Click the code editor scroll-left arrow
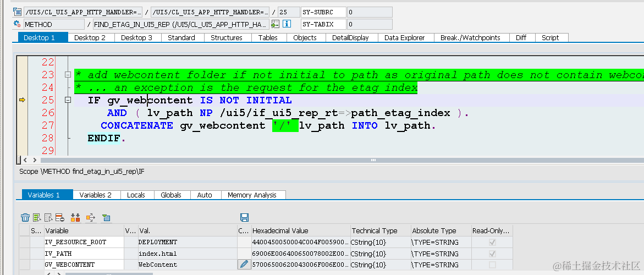644x275 pixels. click(x=26, y=160)
